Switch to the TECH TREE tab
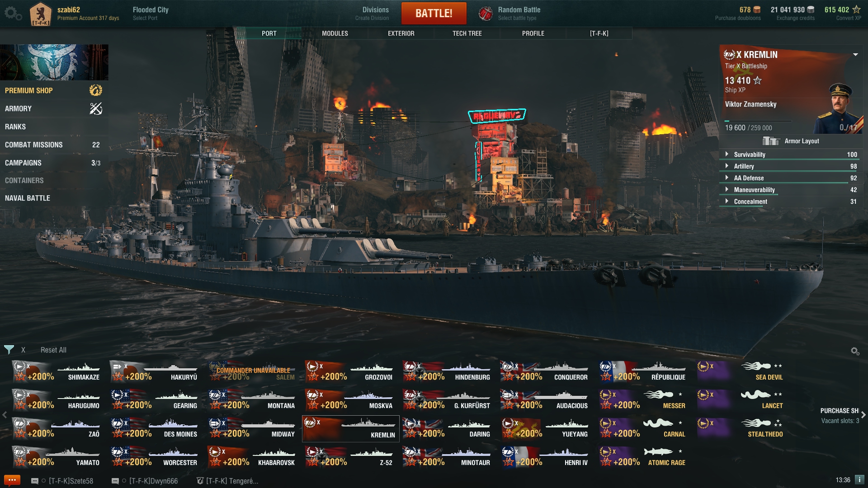The width and height of the screenshot is (868, 488). pyautogui.click(x=467, y=33)
